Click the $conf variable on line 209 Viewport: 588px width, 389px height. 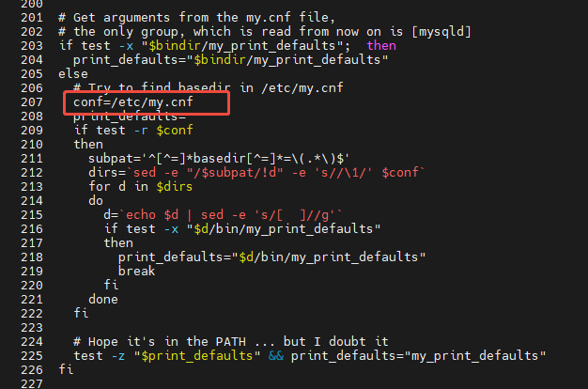click(x=175, y=131)
